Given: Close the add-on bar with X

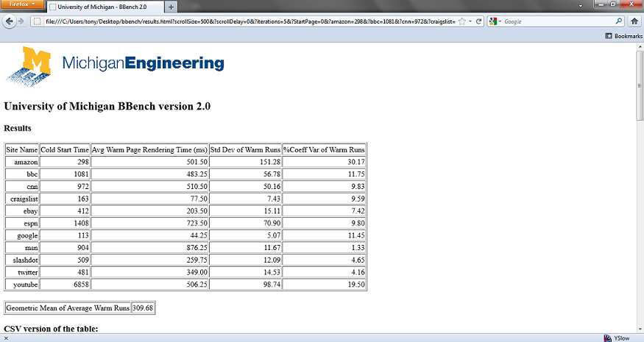Looking at the screenshot, I should coord(6,338).
